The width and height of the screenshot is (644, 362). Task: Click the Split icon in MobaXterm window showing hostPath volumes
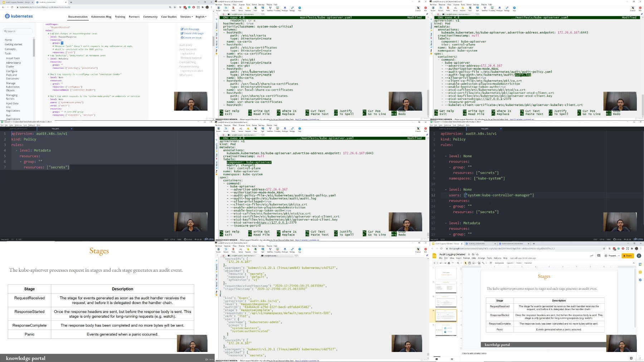[x=263, y=8]
